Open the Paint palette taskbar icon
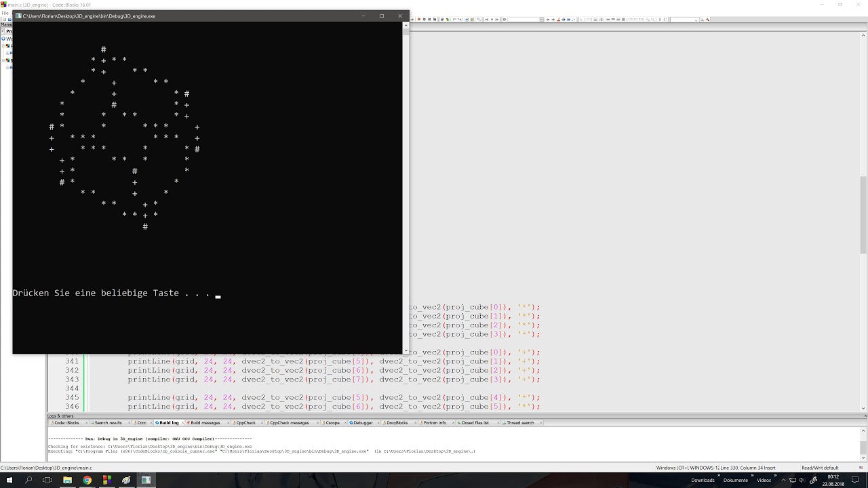 tap(126, 480)
